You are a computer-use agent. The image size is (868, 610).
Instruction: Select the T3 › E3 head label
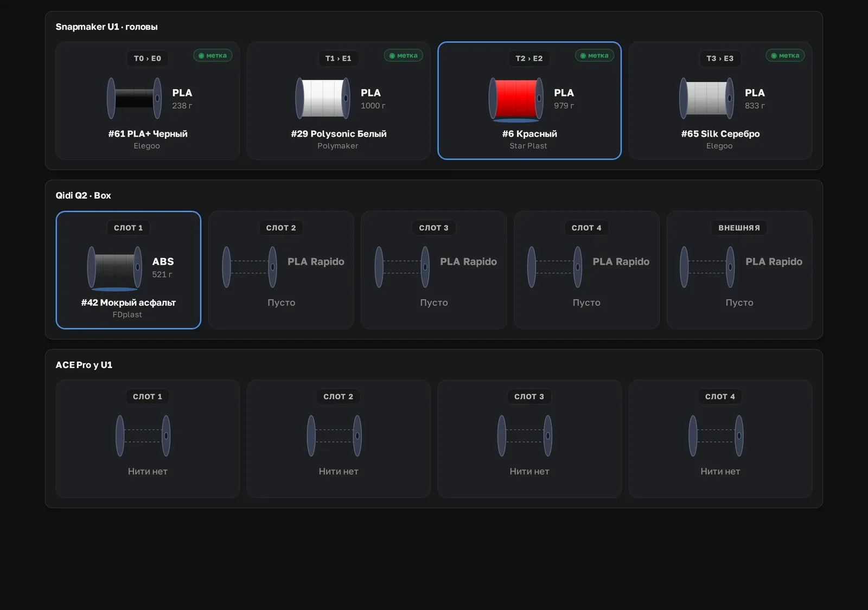click(x=720, y=59)
